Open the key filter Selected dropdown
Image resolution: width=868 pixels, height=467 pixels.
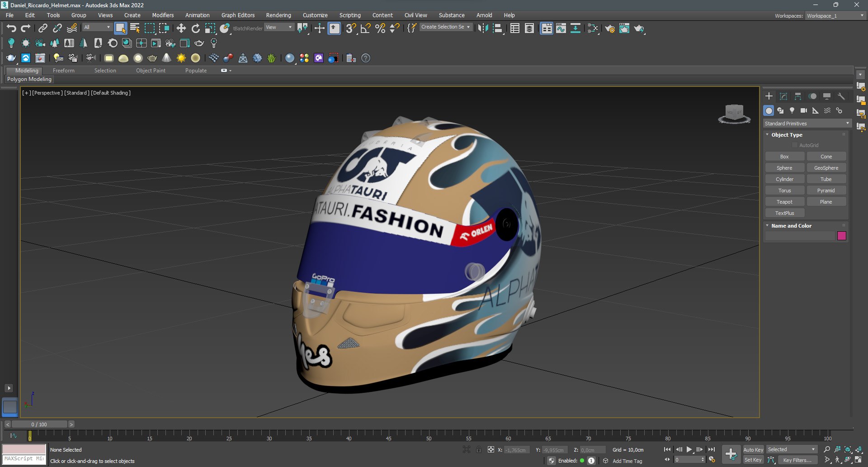point(792,449)
